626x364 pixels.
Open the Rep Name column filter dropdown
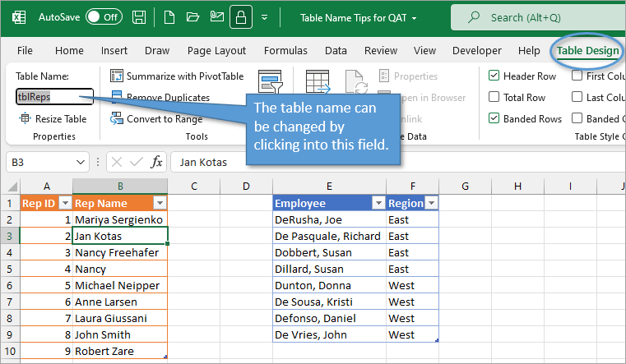point(160,203)
